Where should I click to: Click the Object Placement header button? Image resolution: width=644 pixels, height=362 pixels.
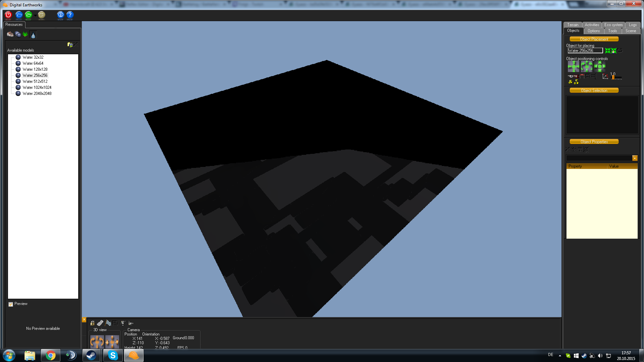[594, 39]
